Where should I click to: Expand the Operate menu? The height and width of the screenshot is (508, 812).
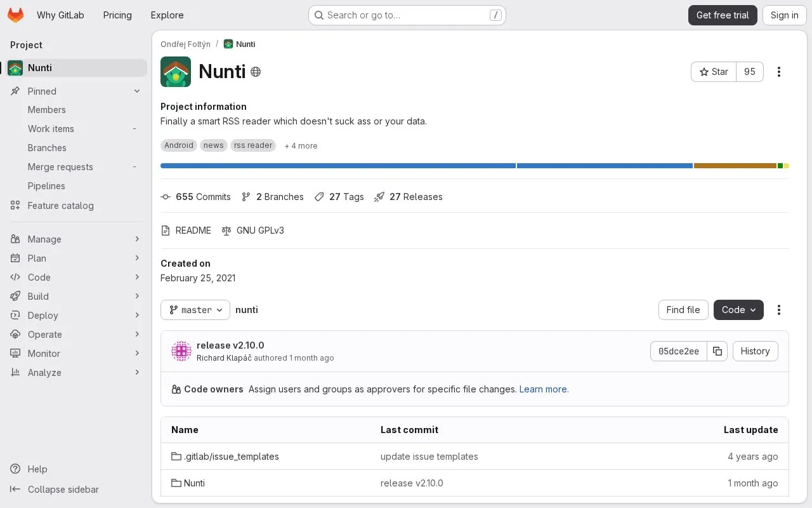pos(76,335)
